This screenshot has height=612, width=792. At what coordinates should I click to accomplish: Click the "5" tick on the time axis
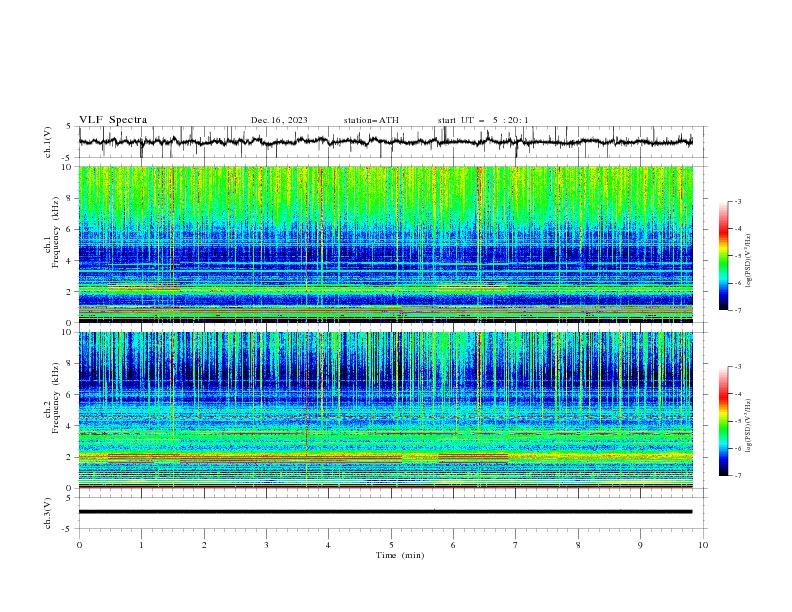coord(391,545)
